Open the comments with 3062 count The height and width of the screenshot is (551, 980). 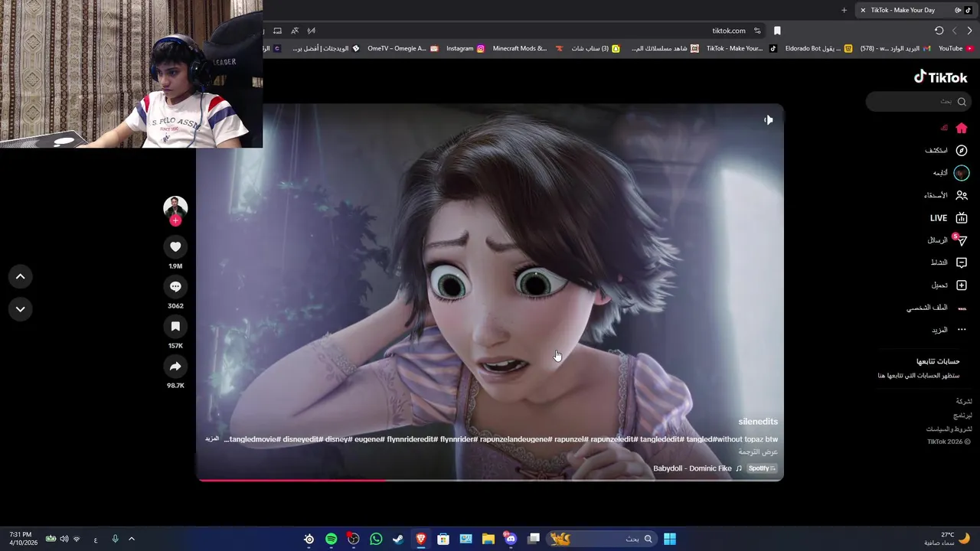coord(175,286)
